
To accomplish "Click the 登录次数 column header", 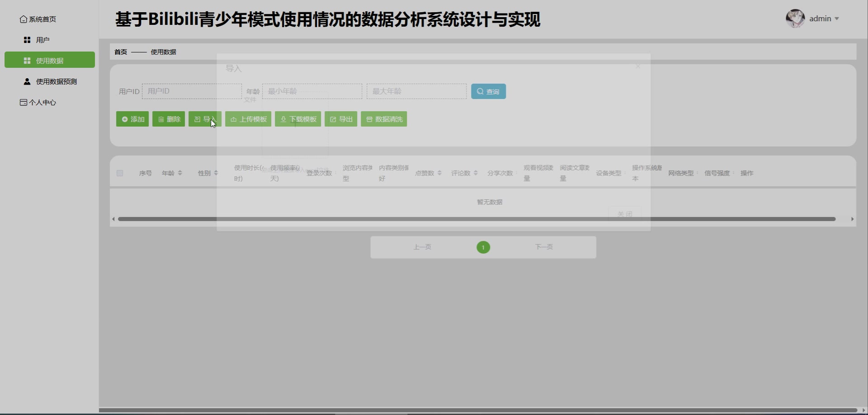I will [319, 173].
